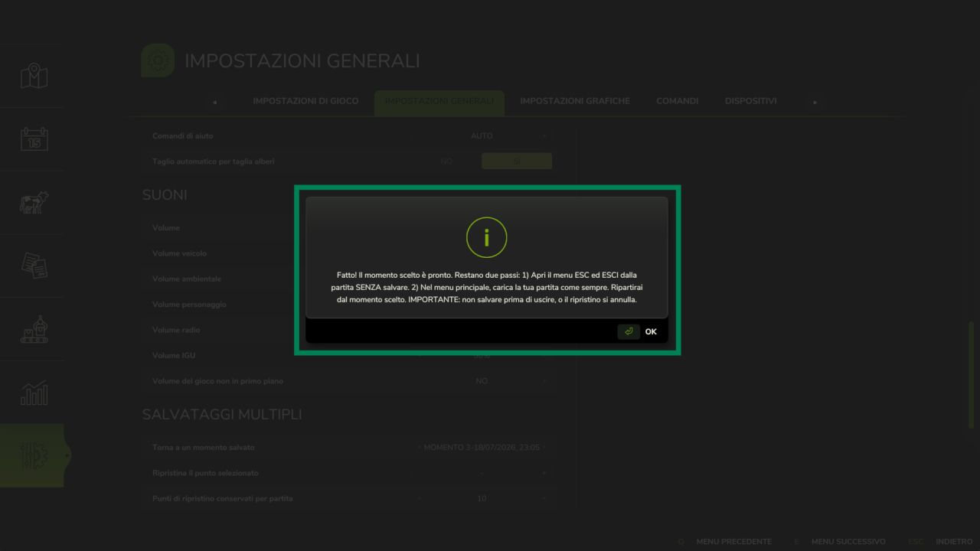Click the enter key icon beside OK

[629, 331]
